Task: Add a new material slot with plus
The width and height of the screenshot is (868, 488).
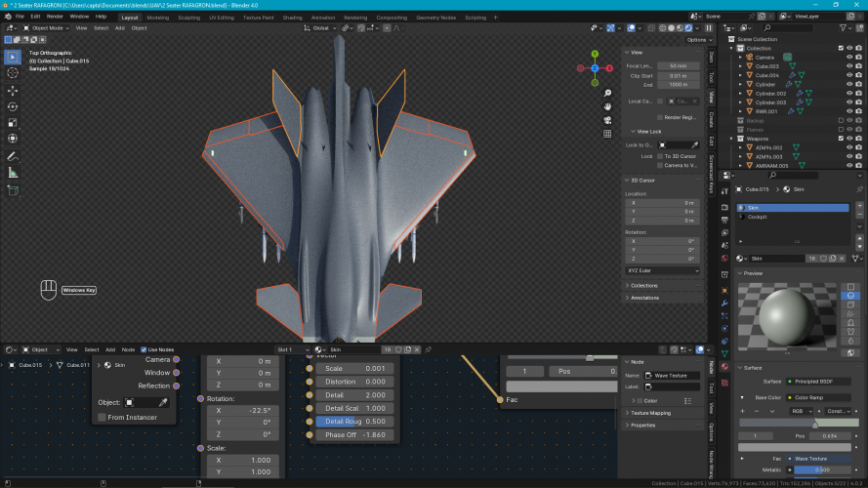Action: (859, 205)
